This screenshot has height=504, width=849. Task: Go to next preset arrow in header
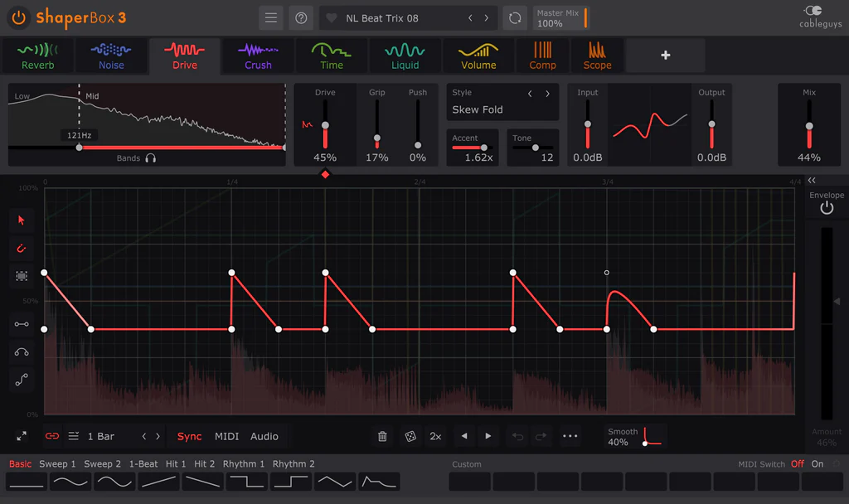click(x=486, y=18)
